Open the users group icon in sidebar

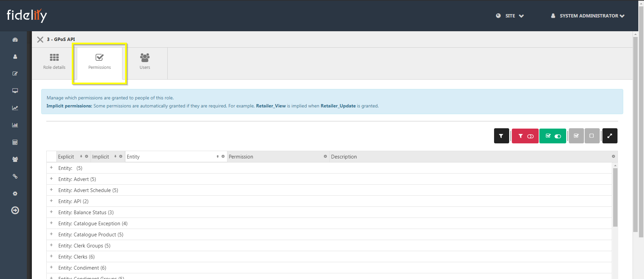15,159
